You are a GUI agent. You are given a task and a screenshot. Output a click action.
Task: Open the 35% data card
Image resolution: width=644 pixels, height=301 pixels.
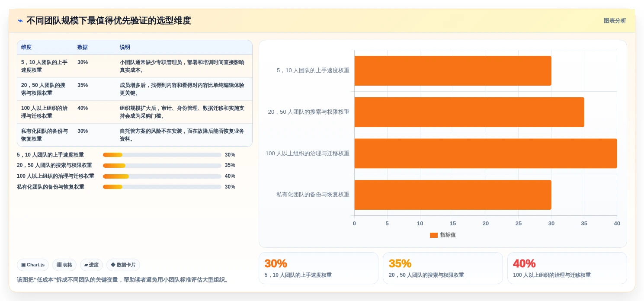[442, 268]
